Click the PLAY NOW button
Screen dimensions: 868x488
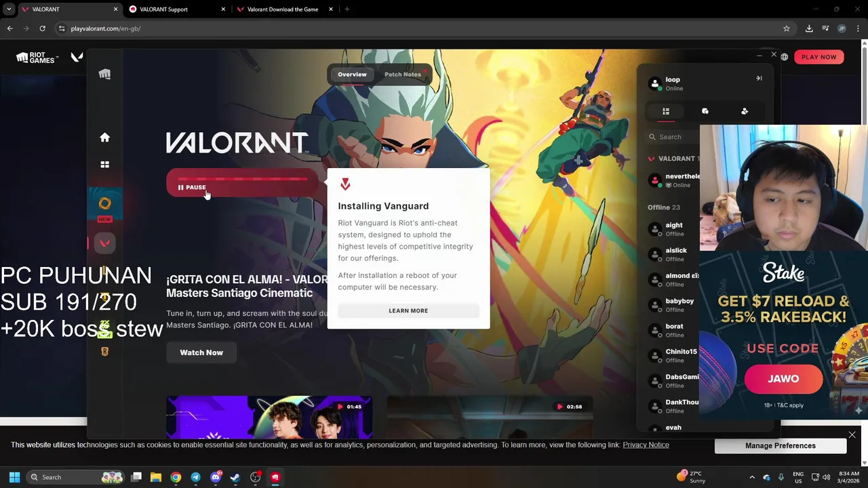point(819,57)
